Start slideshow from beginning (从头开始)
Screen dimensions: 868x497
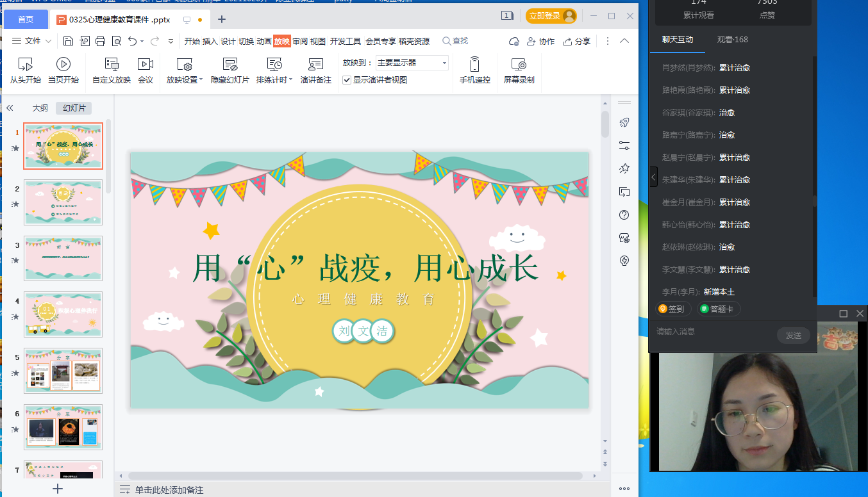(26, 70)
